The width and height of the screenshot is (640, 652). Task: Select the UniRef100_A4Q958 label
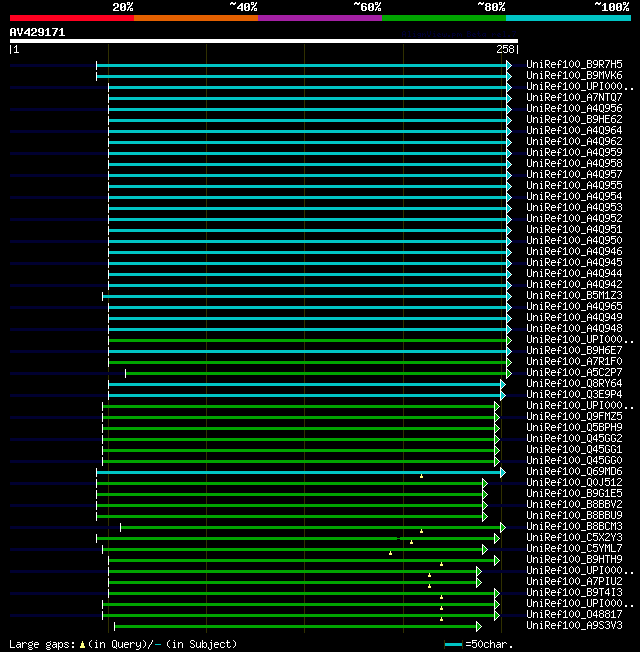coord(574,163)
